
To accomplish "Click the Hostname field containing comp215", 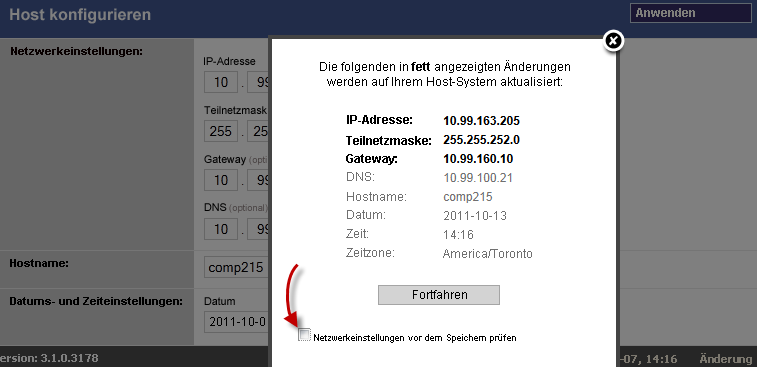I will click(237, 267).
